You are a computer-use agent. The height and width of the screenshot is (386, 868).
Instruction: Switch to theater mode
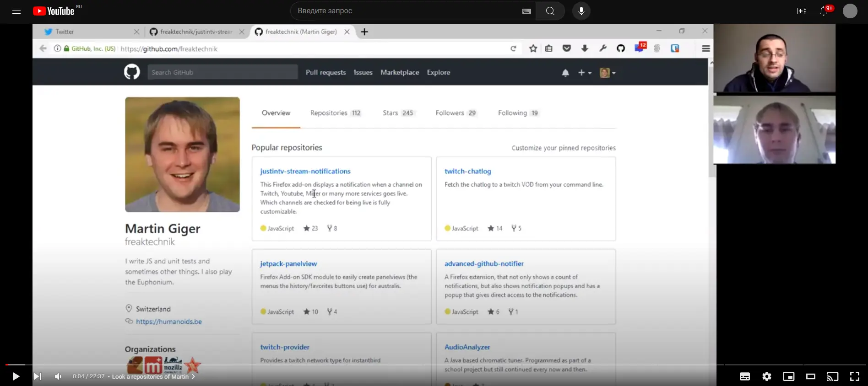click(x=811, y=376)
